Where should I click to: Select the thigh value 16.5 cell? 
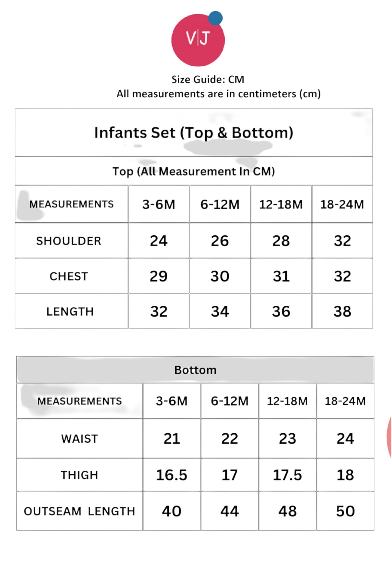pyautogui.click(x=171, y=475)
